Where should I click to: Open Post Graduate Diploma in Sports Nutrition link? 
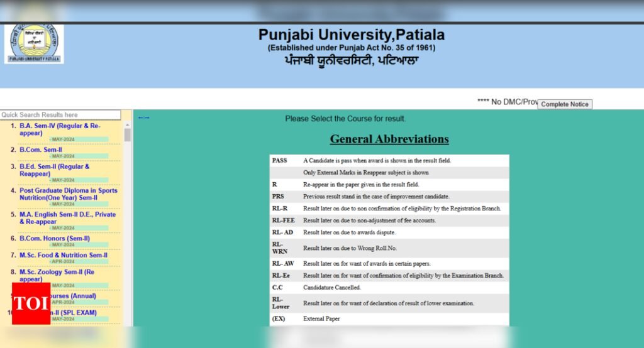69,193
